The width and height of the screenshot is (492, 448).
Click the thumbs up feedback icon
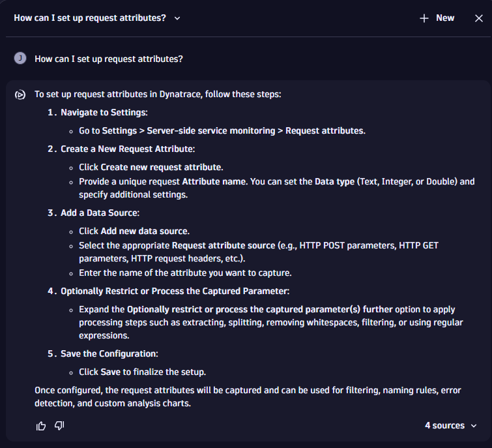coord(42,426)
